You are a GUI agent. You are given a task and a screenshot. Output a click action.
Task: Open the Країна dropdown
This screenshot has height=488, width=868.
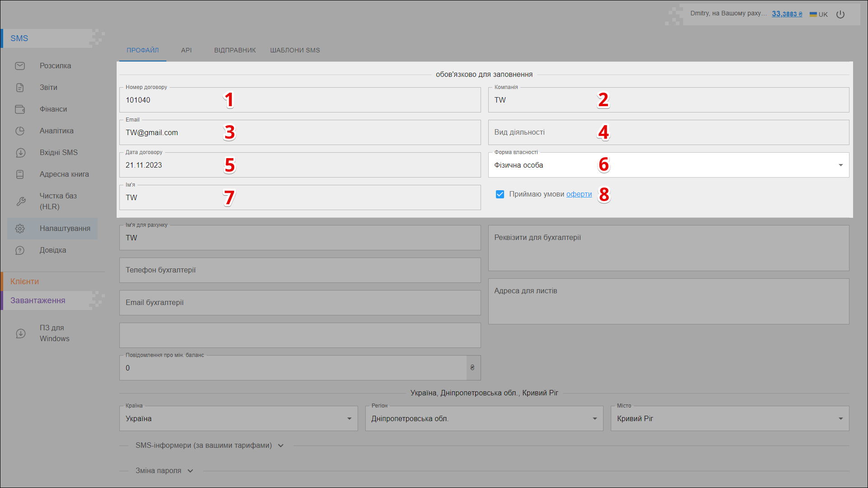point(238,419)
